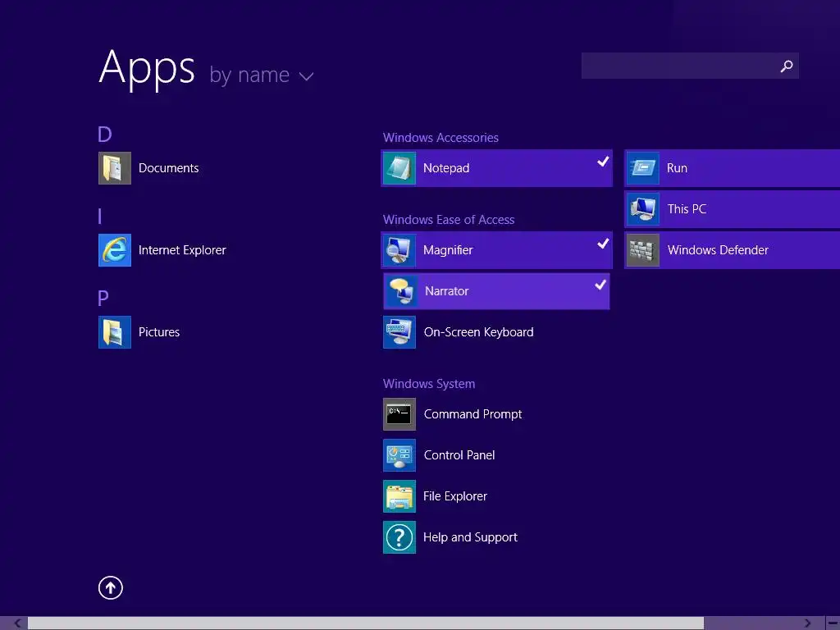Select the 'File Explorer' label
This screenshot has width=840, height=630.
coord(454,496)
